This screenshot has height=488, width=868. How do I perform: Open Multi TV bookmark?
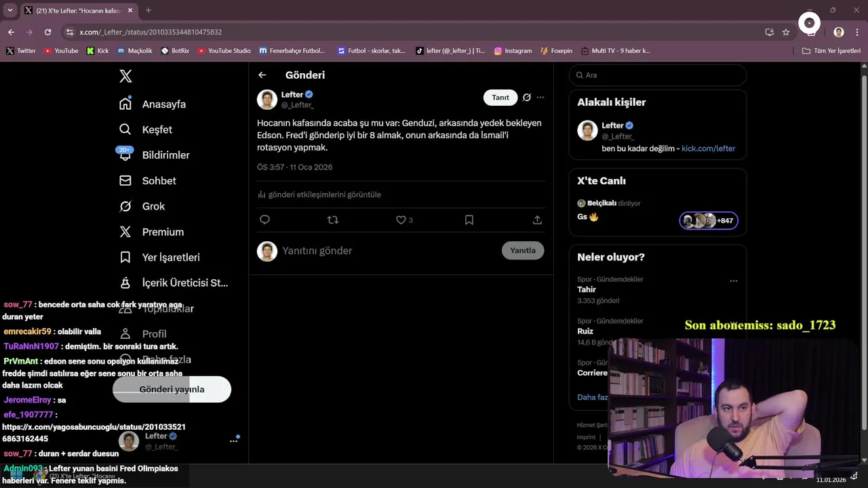coord(616,51)
